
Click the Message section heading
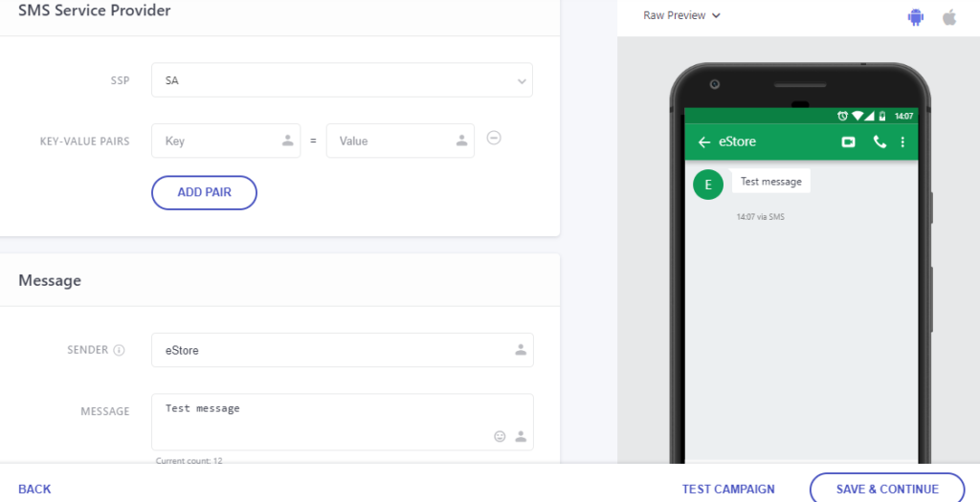[x=50, y=280]
